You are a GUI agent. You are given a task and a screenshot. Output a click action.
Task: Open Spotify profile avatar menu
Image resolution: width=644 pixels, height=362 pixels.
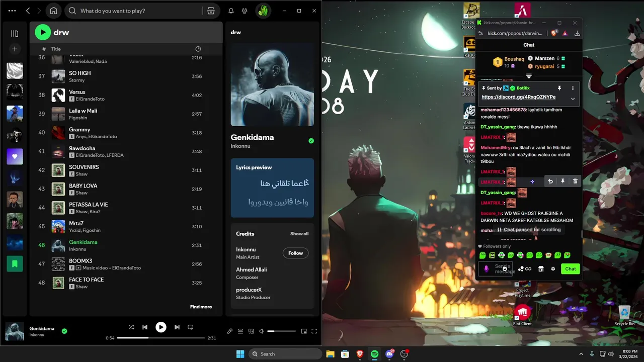coord(263,11)
